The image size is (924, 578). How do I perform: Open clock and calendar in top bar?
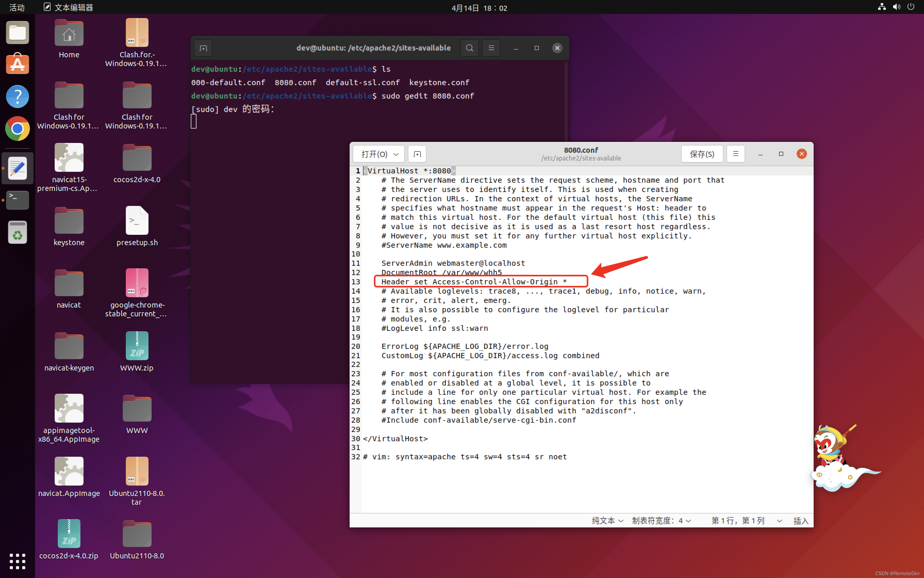[480, 8]
